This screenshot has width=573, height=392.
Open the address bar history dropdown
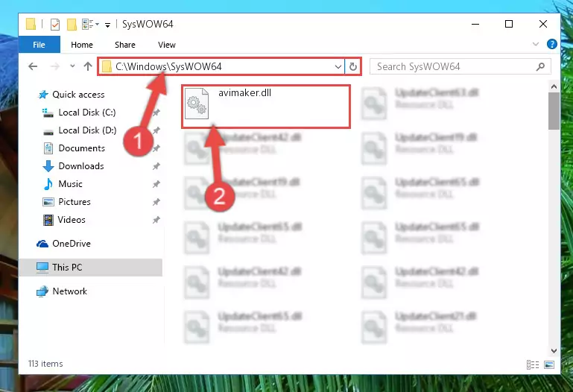[x=338, y=66]
